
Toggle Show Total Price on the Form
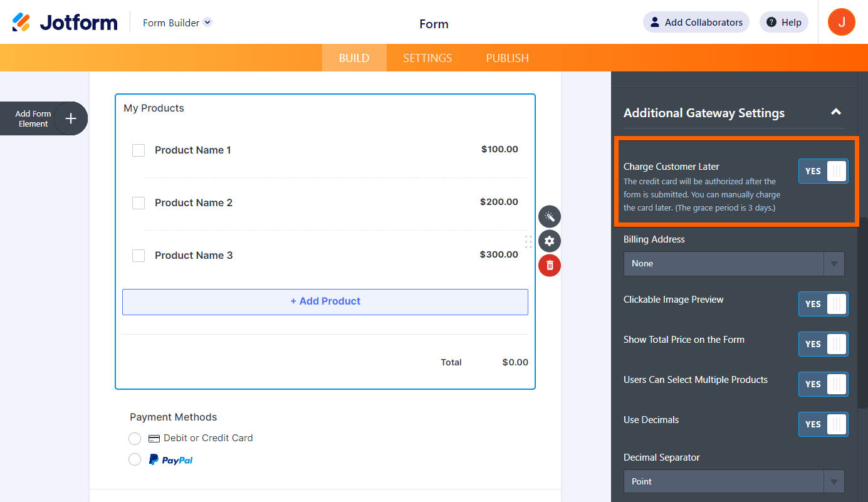[x=824, y=344]
